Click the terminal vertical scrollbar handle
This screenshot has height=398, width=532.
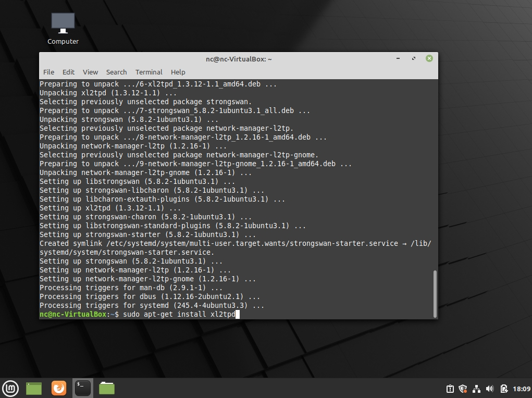click(x=435, y=294)
